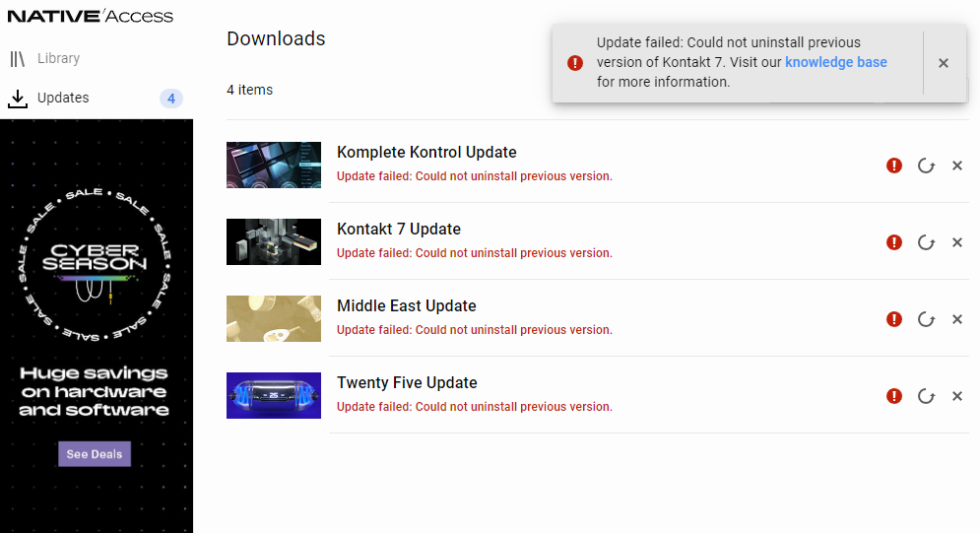Click the Kontakt 7 error icon
Screen dimensions: 980x533
click(x=894, y=242)
